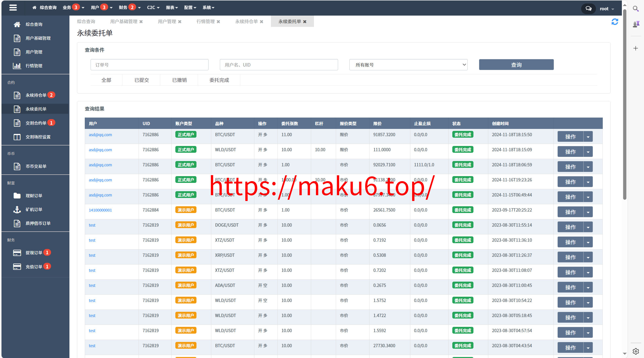The image size is (644, 358).
Task: Close the 用户管理 tab
Action: coord(180,22)
